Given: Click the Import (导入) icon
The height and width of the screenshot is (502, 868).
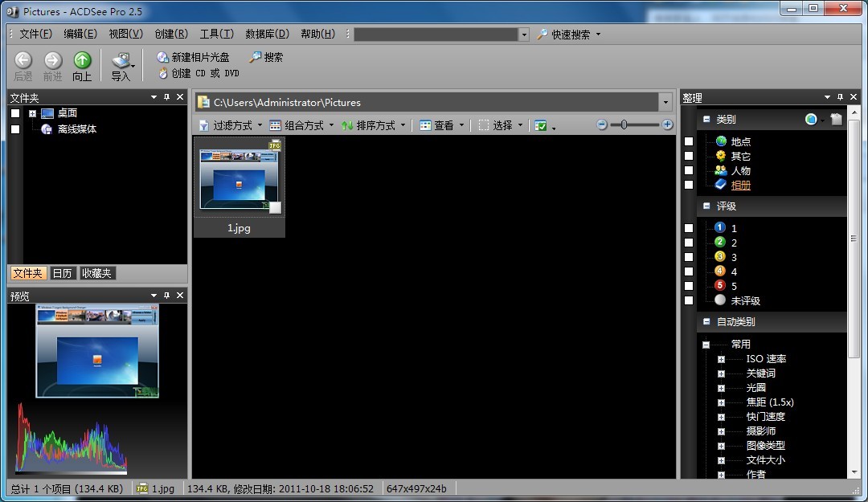Looking at the screenshot, I should coord(121,61).
